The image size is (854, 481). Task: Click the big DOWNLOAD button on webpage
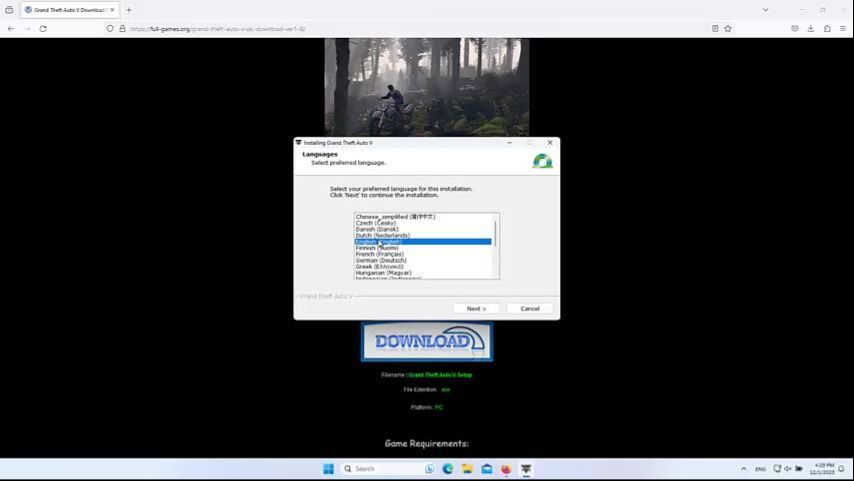point(427,342)
